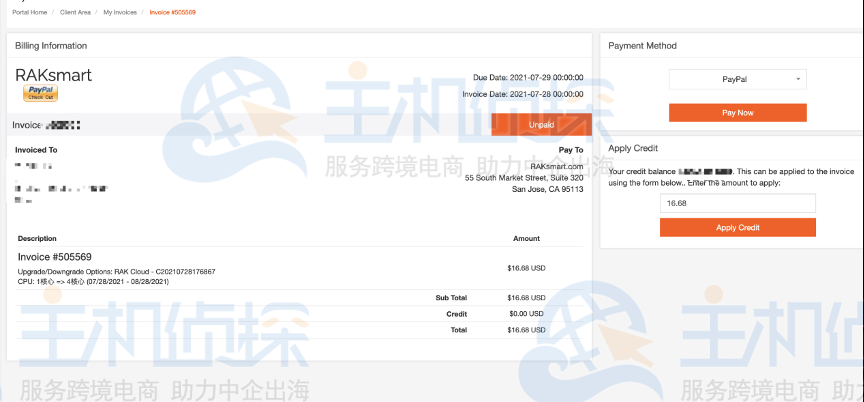Click the Apply Credit panel title
The height and width of the screenshot is (402, 864).
(633, 148)
